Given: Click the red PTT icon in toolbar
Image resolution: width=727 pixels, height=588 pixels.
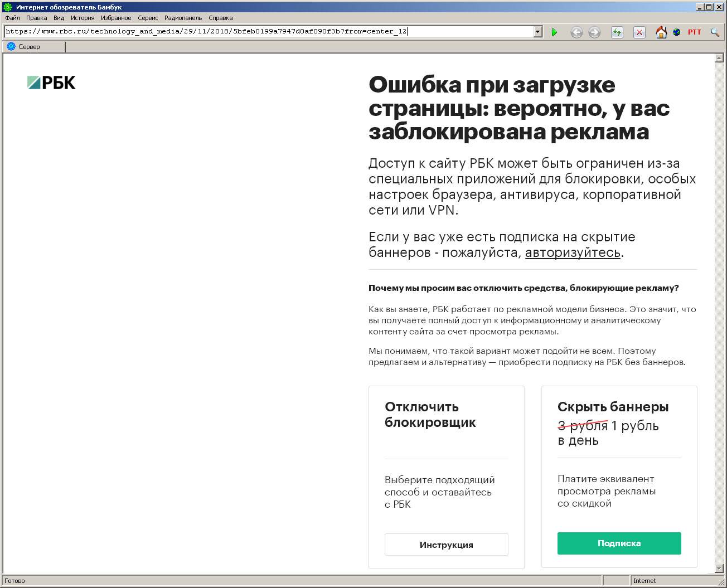Looking at the screenshot, I should pyautogui.click(x=694, y=32).
